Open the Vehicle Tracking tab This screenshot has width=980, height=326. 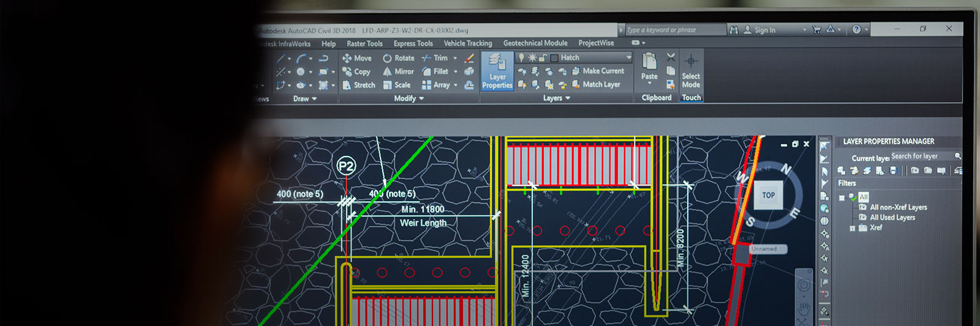[467, 43]
